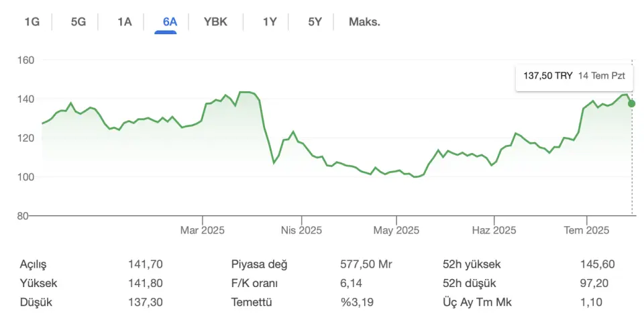Click the May 2025 axis label
This screenshot has height=326, width=644.
(396, 230)
